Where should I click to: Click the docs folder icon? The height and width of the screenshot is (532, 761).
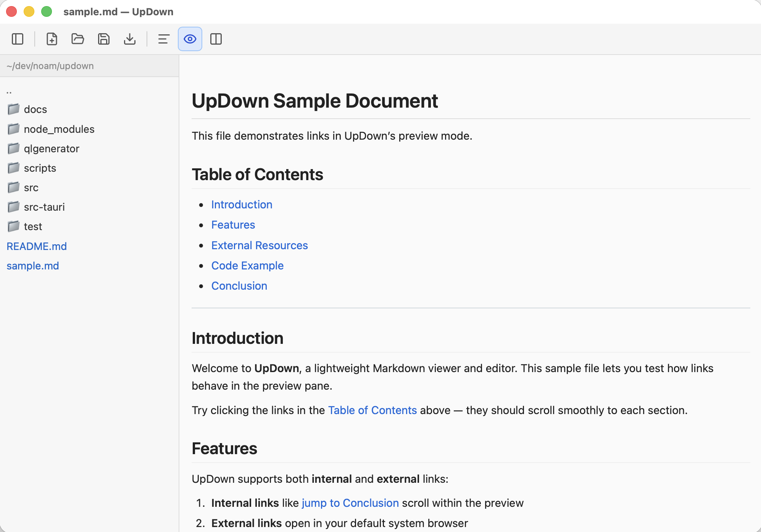click(x=13, y=109)
